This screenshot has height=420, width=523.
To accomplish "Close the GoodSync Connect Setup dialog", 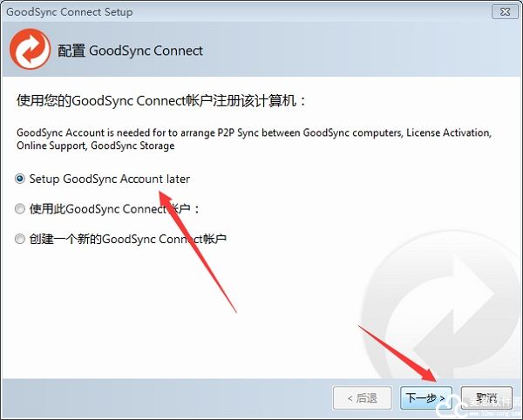I will point(505,12).
